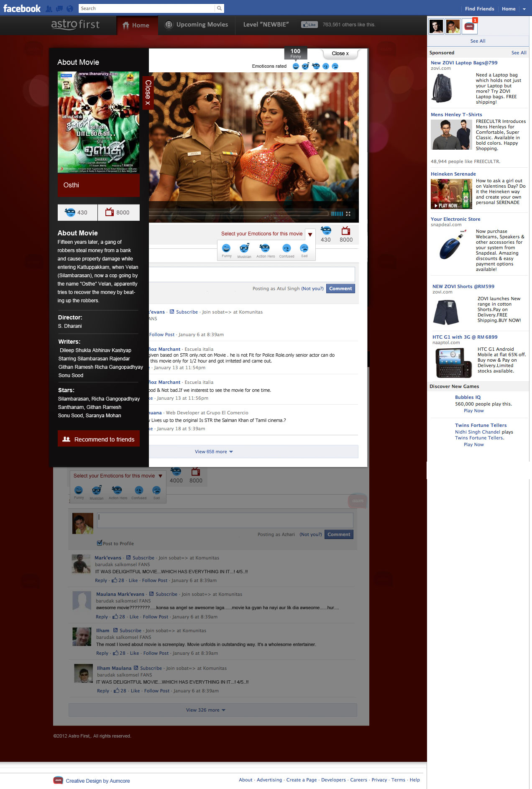Expand View 658 more comments
Screen dimensions: 532x789
coord(214,452)
